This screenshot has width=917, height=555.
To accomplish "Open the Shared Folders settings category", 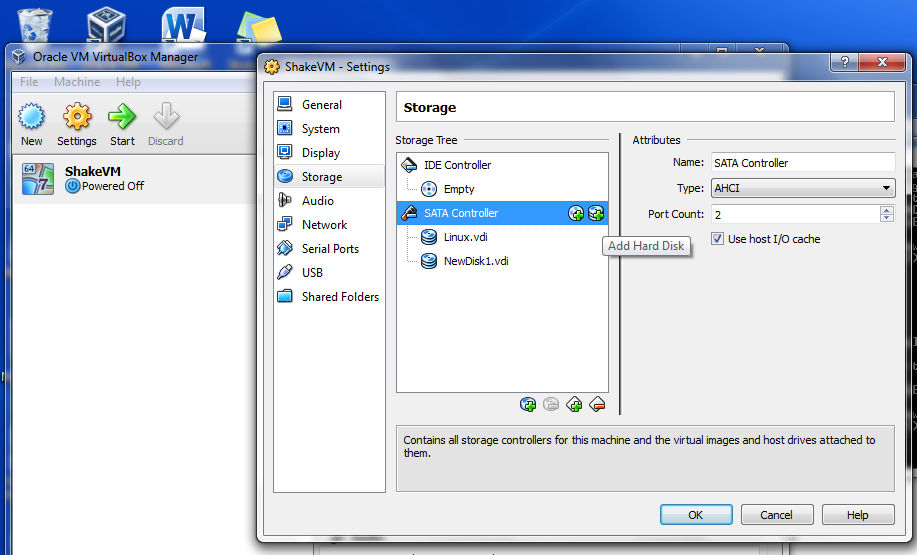I will pyautogui.click(x=329, y=297).
